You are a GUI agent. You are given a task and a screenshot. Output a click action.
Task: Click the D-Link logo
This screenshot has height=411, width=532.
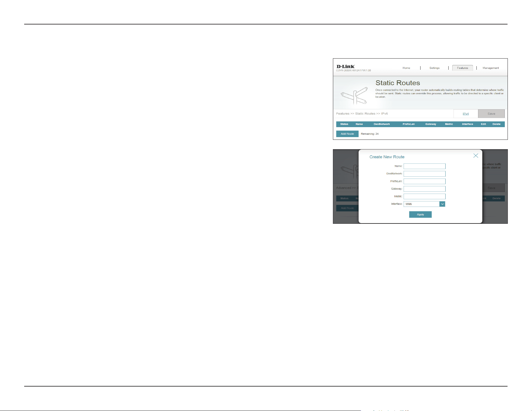[345, 66]
